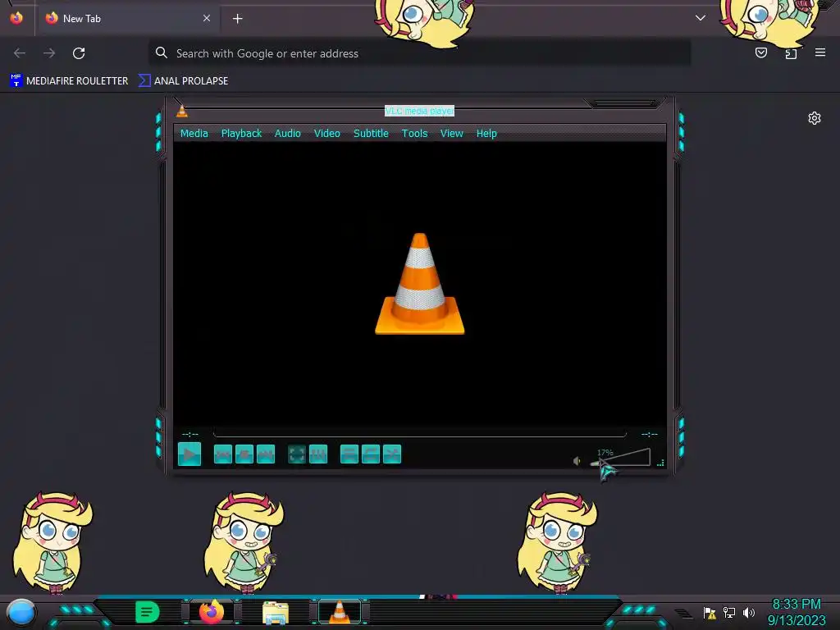The width and height of the screenshot is (840, 630).
Task: Toggle loop mode in VLC
Action: 371,454
